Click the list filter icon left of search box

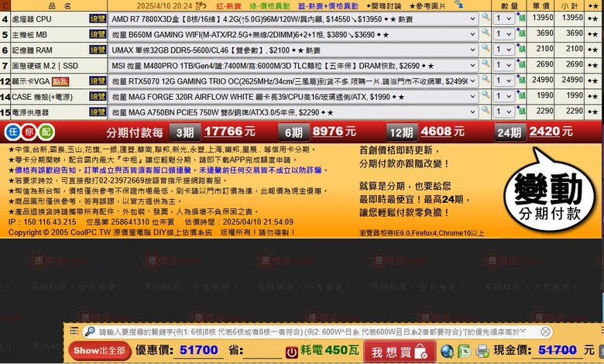click(74, 331)
